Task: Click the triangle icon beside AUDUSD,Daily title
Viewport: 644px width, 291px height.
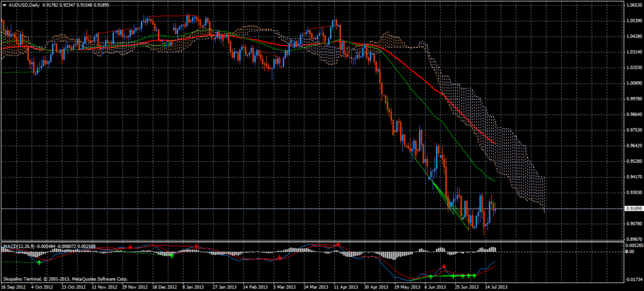Action: [4, 6]
